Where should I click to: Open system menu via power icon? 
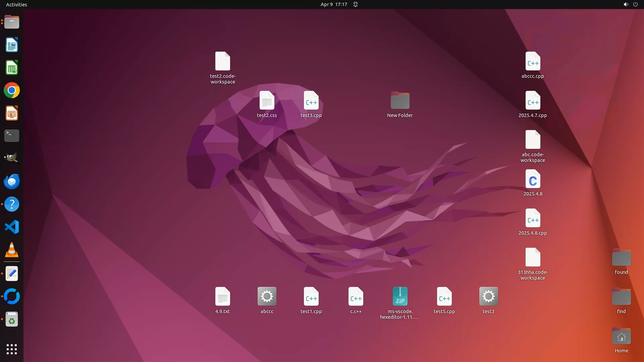(x=635, y=4)
